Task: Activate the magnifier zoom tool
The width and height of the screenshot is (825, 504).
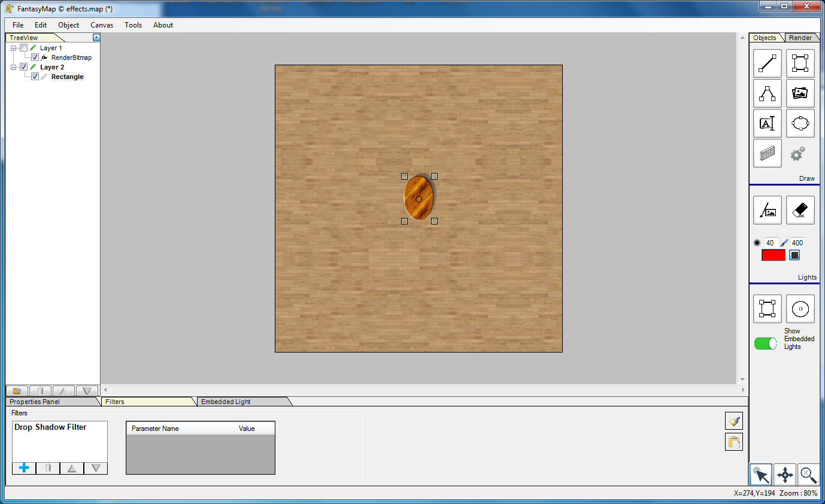Action: tap(809, 475)
